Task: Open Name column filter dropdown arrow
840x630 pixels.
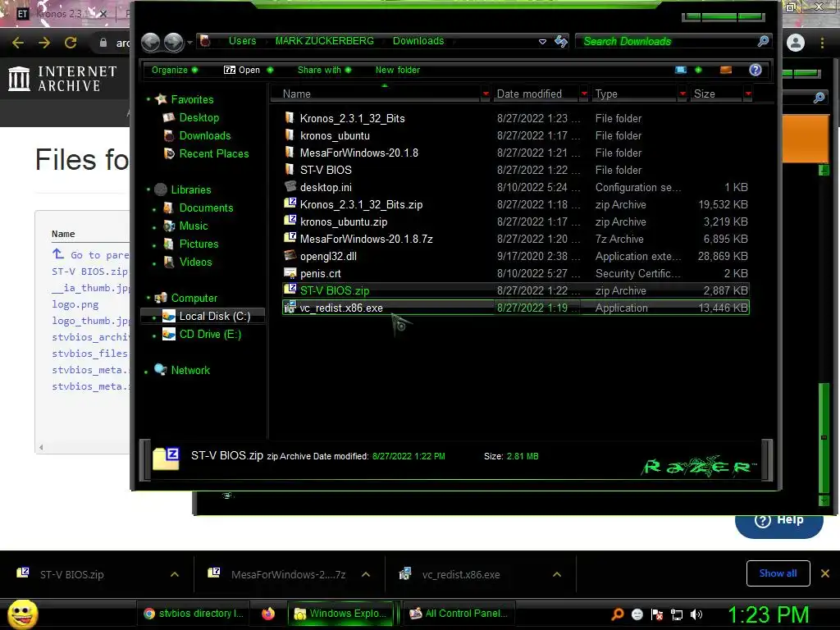Action: point(486,94)
